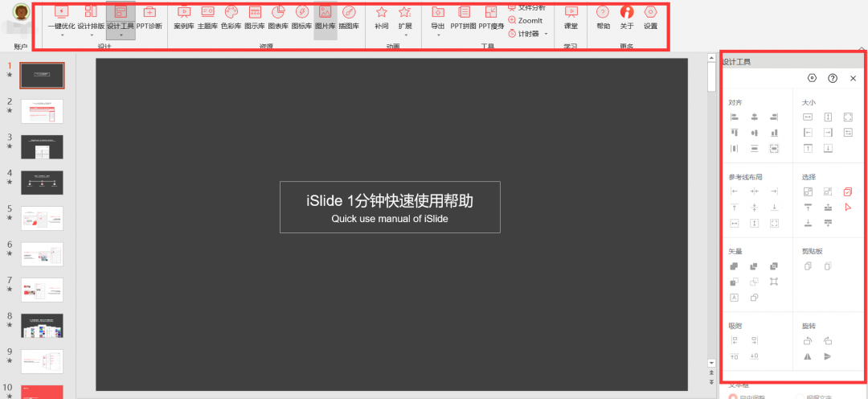
Task: Click the text-to-vector A icon under 矢量
Action: (x=735, y=298)
